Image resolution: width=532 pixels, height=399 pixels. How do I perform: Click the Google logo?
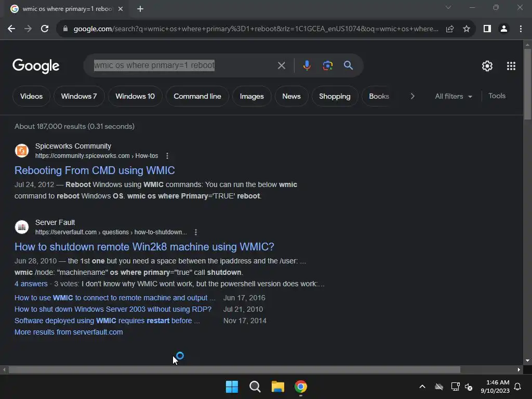tap(36, 66)
